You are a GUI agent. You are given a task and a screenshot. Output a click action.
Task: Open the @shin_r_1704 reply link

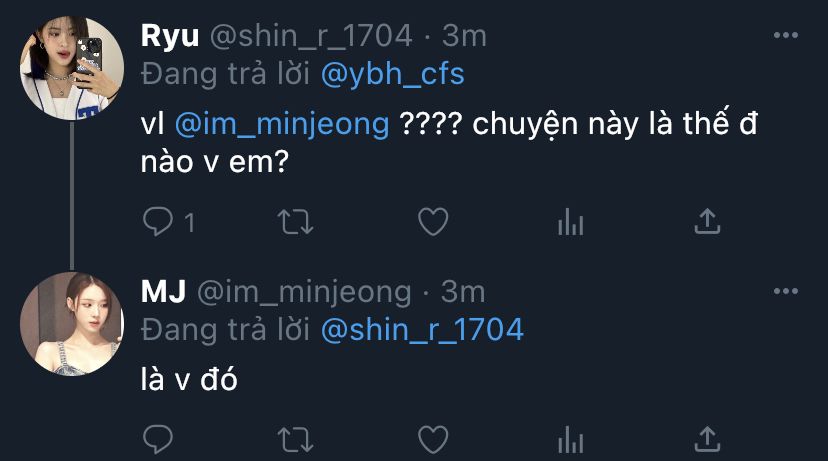[422, 329]
